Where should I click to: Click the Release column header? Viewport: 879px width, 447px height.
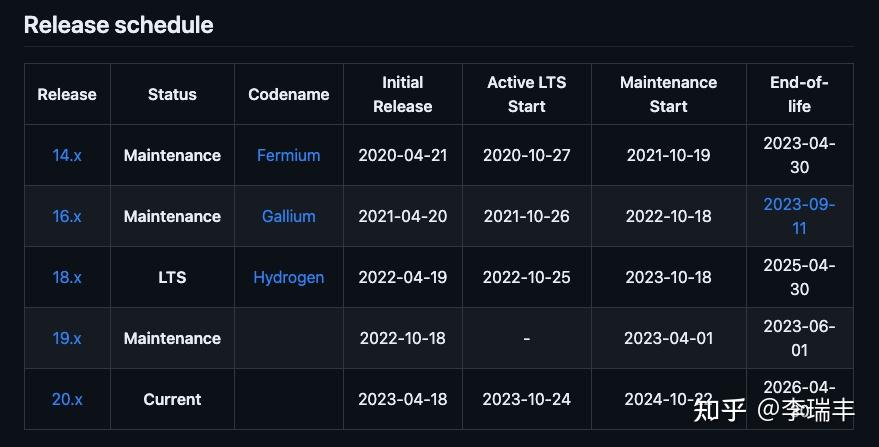click(67, 94)
